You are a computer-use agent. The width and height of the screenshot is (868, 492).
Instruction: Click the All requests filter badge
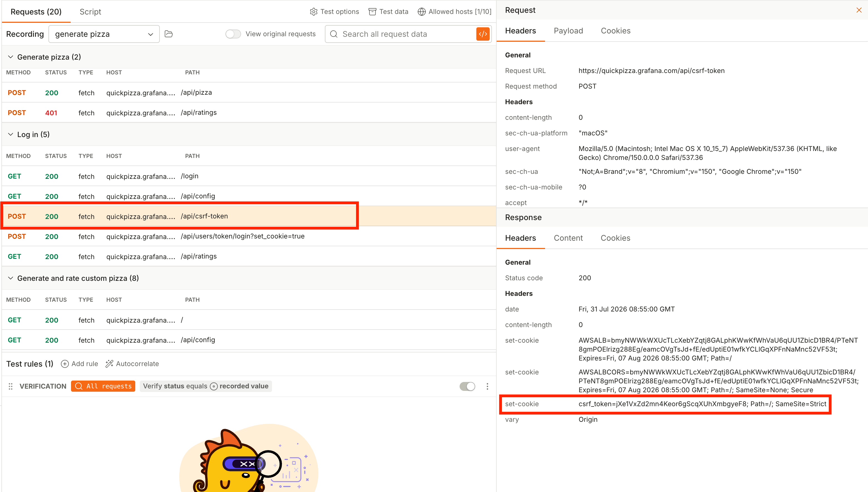click(103, 386)
